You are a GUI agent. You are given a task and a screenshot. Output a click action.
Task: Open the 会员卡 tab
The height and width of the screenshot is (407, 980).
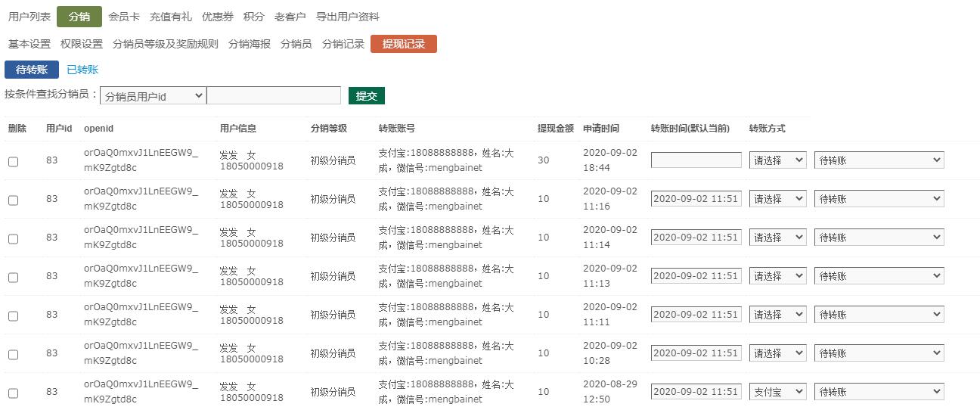tap(124, 17)
